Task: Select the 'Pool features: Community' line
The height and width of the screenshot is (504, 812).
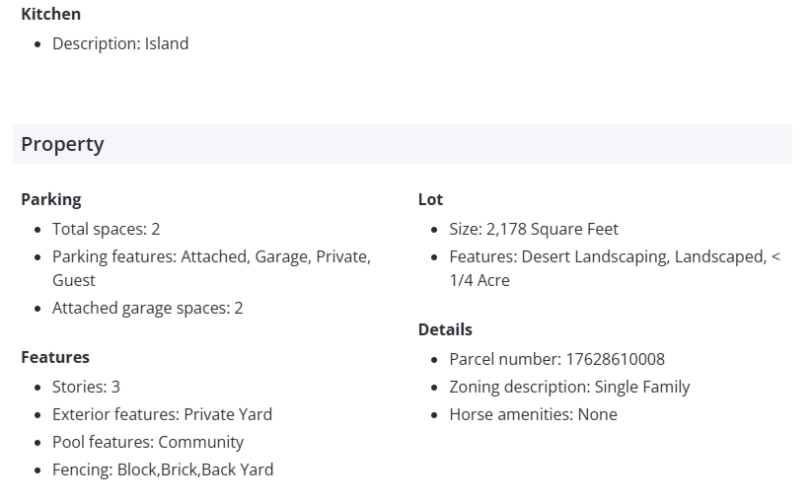Action: point(147,442)
